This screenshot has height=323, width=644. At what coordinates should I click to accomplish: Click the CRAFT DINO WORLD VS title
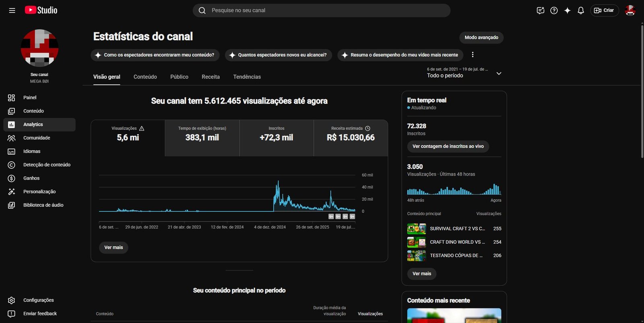(457, 242)
